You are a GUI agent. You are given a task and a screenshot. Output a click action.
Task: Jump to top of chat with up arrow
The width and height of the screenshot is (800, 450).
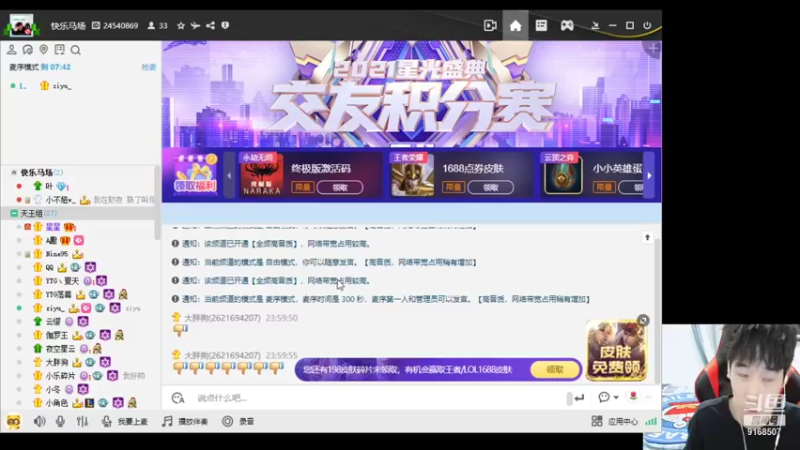[647, 237]
